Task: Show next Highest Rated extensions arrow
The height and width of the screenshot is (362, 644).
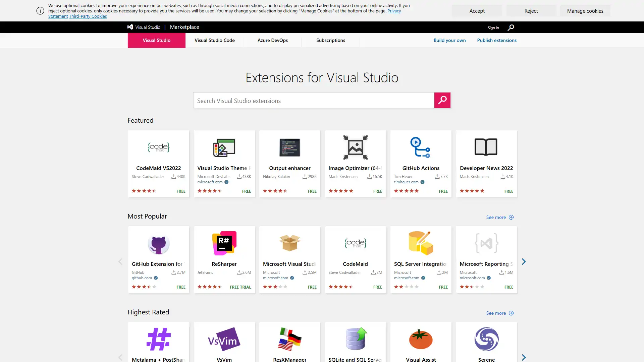Action: coord(524,357)
